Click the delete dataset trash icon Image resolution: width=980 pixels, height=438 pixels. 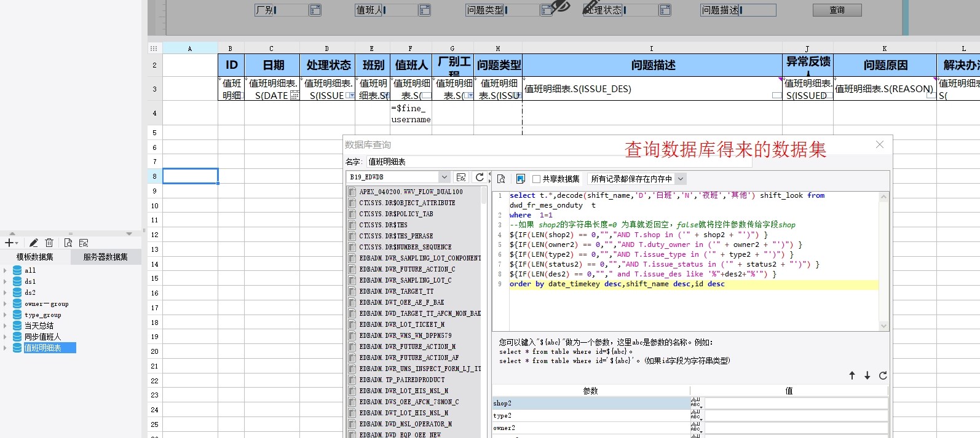click(50, 243)
